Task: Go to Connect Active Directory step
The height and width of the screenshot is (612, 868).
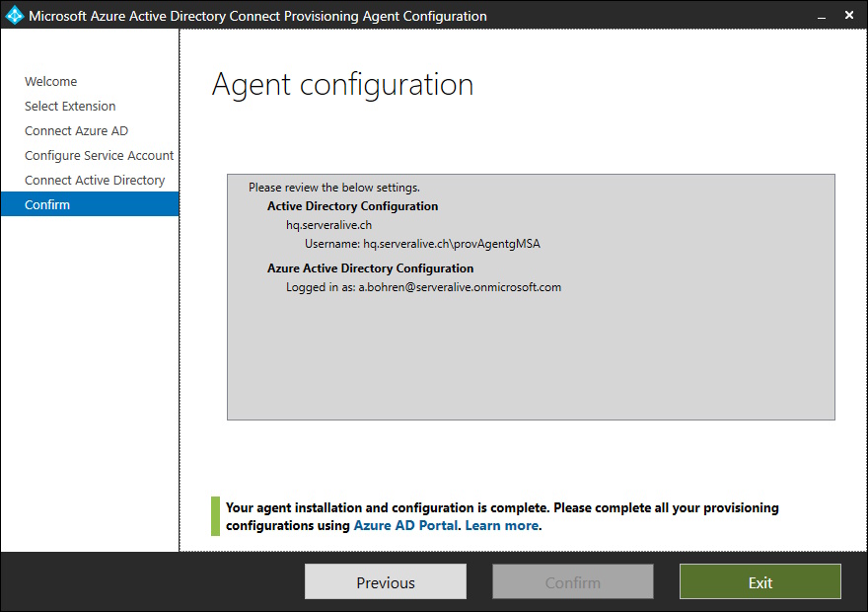Action: pyautogui.click(x=95, y=180)
